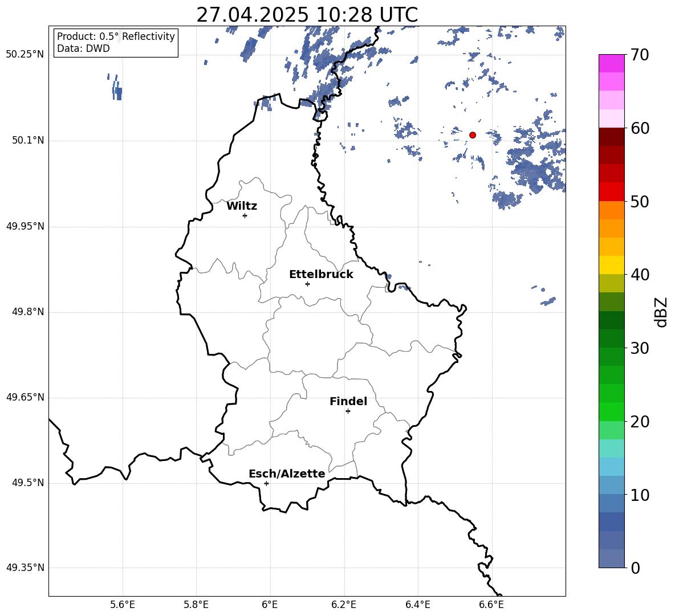675x616 pixels.
Task: Click the colorbar tick label 30
Action: (x=640, y=348)
